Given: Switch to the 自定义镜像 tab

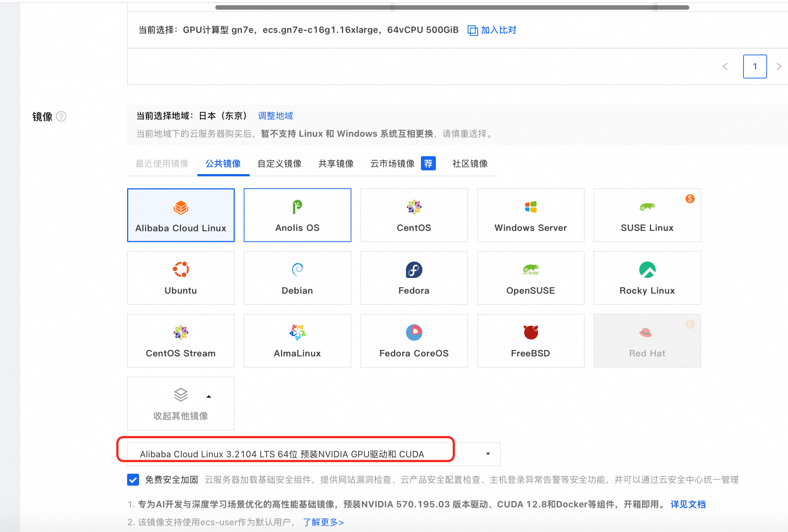Looking at the screenshot, I should [279, 164].
